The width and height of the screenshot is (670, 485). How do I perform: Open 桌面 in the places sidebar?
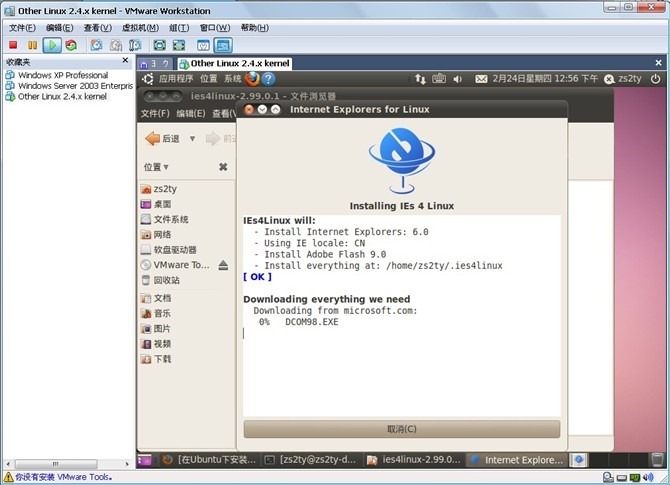tap(156, 204)
